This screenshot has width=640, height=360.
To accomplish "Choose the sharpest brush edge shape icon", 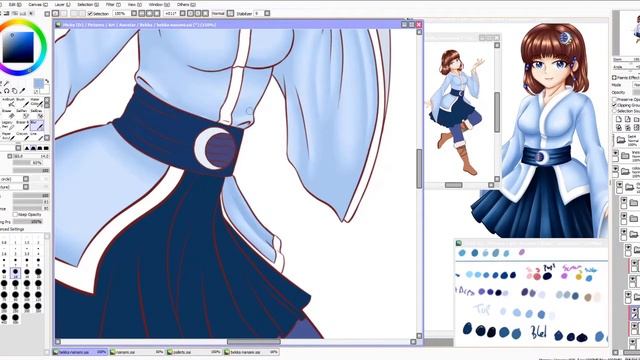I will click(x=27, y=148).
